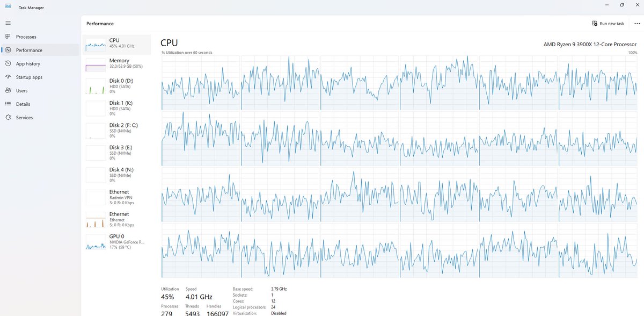
Task: Click the Base speed 3.79 GHz value
Action: [279, 289]
